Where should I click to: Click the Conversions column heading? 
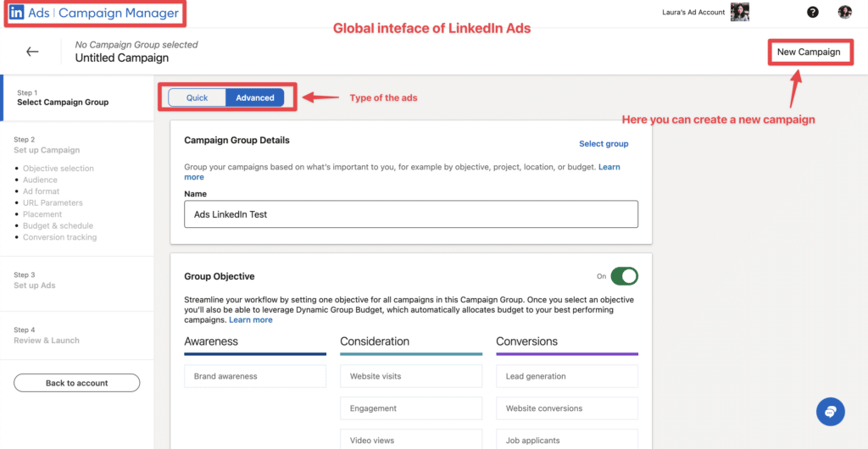tap(526, 341)
